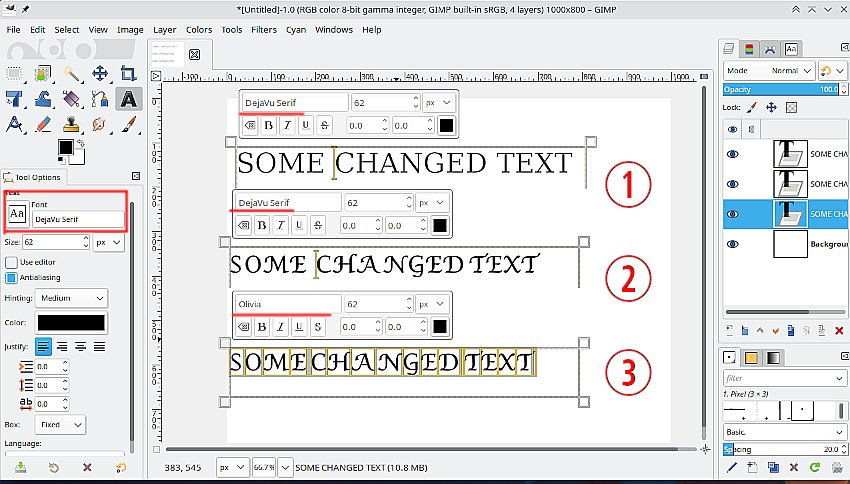Open the Filters menu

[x=264, y=30]
